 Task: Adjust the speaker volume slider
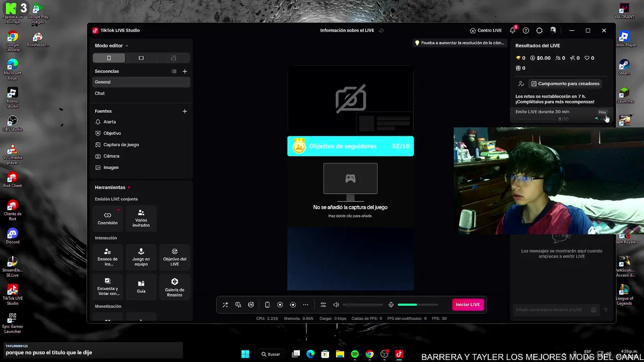[x=363, y=305]
